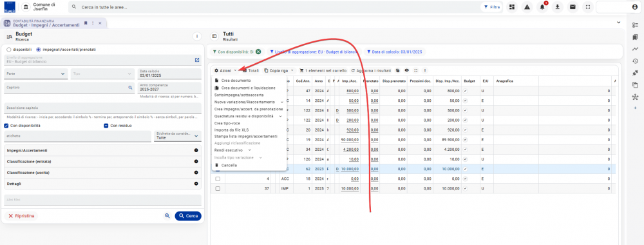
Task: Click Aggiorna i risultati
Action: (x=371, y=70)
